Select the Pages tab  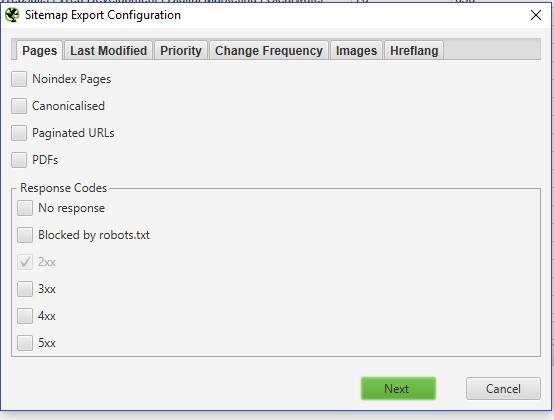coord(40,51)
